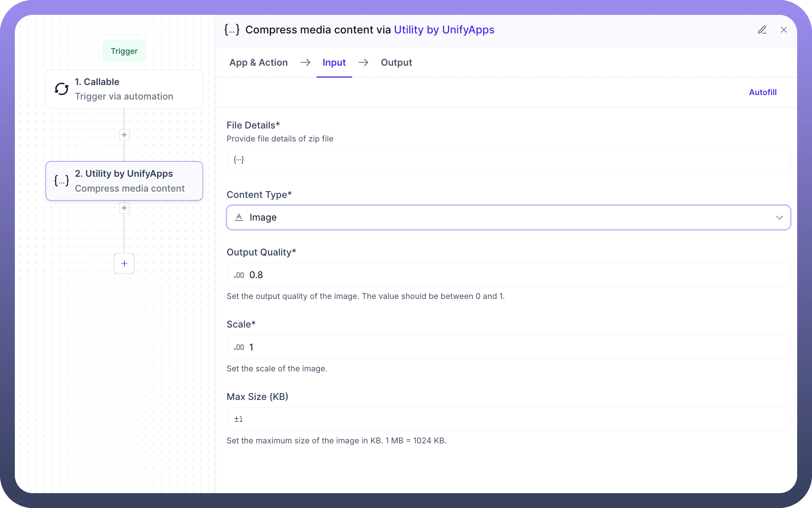This screenshot has width=812, height=508.
Task: Switch to the App & Action tab
Action: pos(258,62)
